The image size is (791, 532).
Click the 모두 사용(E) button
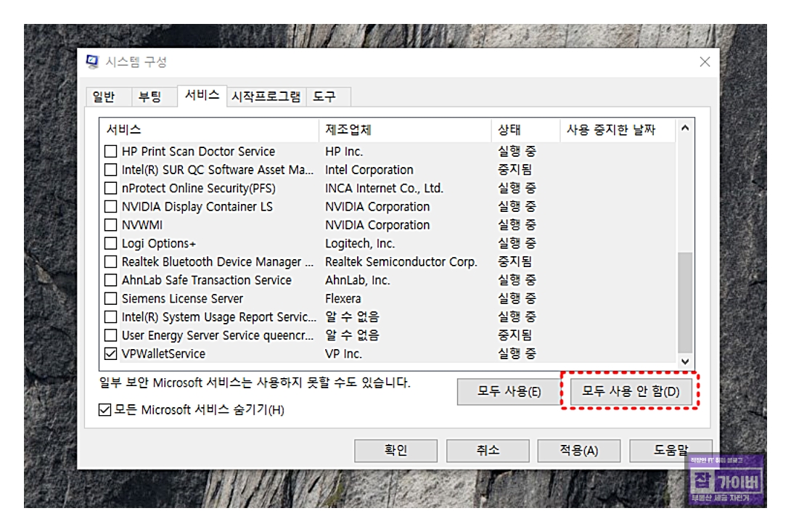click(509, 392)
